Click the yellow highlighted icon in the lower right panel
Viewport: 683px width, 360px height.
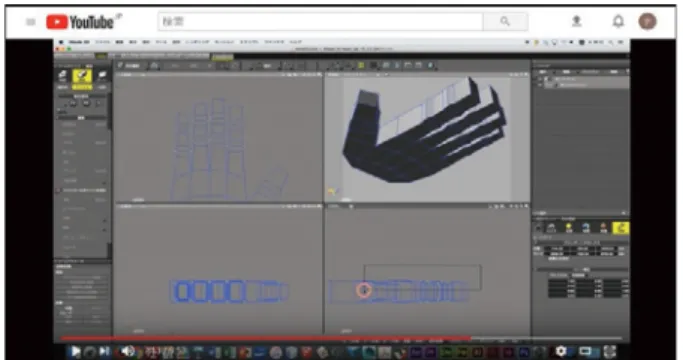tap(621, 228)
